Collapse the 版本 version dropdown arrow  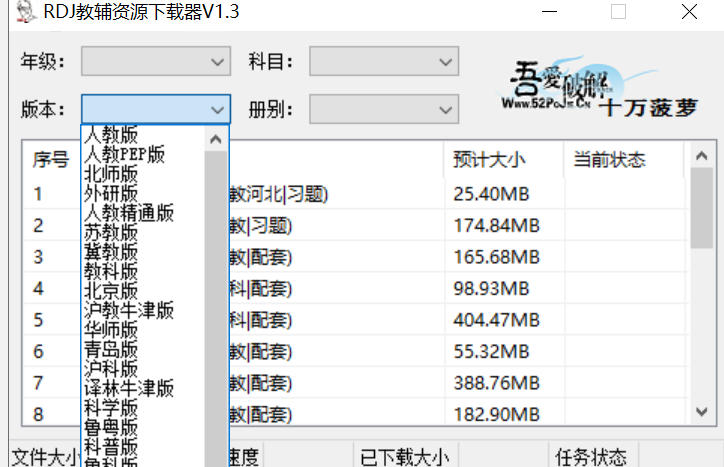218,109
